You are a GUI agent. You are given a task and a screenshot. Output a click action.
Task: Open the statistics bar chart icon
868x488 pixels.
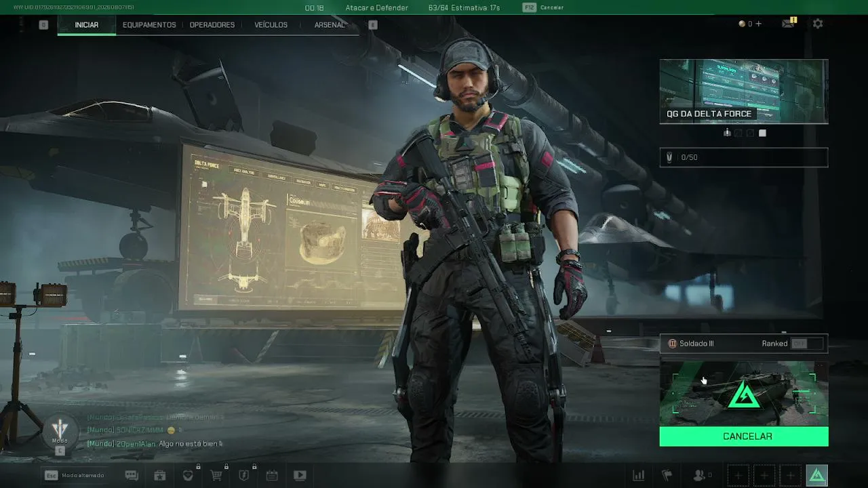click(x=639, y=476)
